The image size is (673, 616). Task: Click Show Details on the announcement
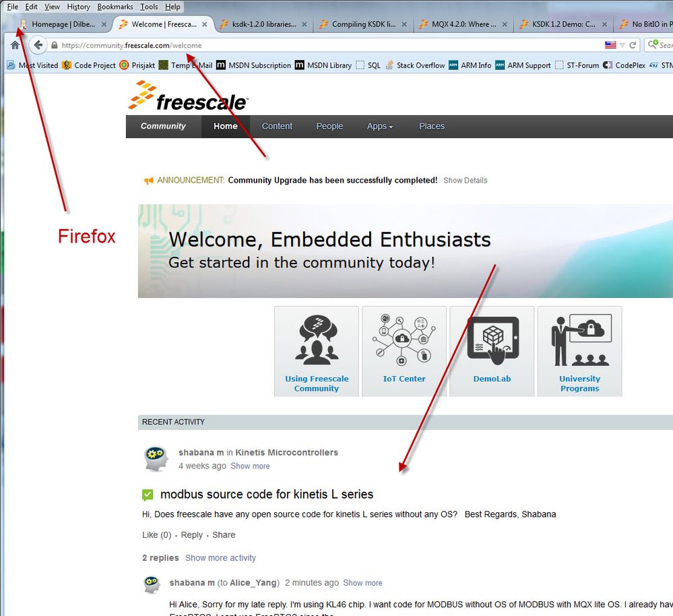(466, 181)
